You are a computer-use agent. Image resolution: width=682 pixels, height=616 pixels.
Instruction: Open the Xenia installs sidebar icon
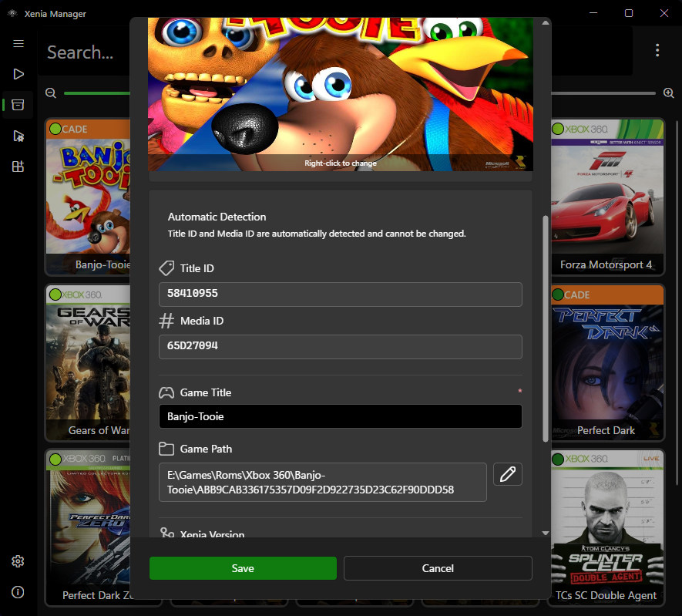pos(18,167)
